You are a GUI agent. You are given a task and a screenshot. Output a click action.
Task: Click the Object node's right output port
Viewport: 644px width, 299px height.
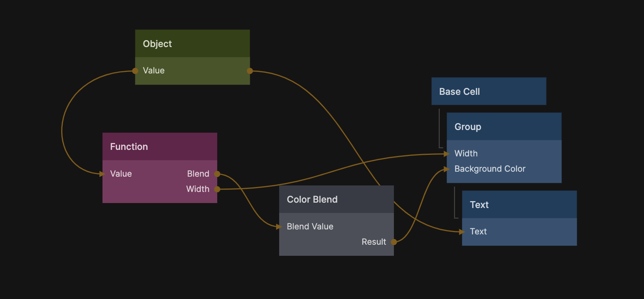(250, 71)
